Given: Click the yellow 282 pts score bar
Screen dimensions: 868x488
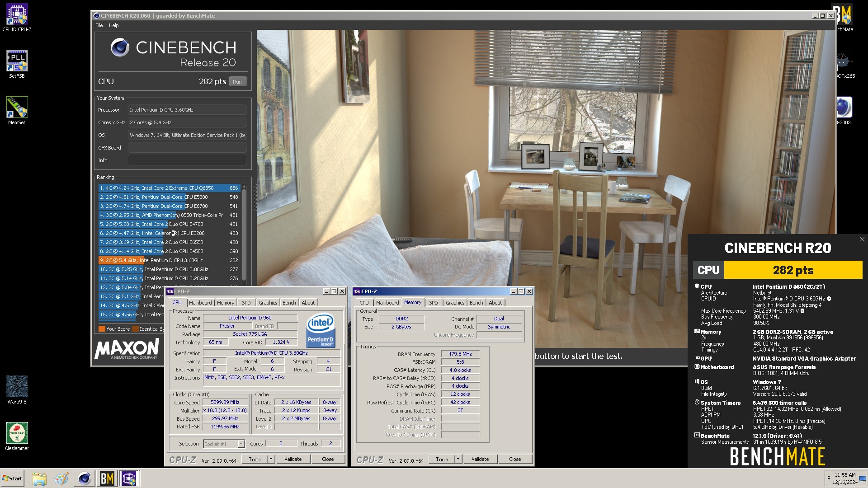Looking at the screenshot, I should tap(793, 270).
